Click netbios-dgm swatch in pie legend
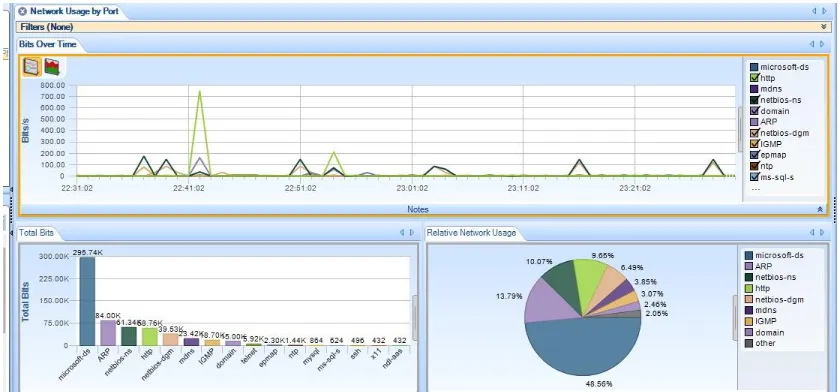This screenshot has height=392, width=838. click(x=749, y=299)
